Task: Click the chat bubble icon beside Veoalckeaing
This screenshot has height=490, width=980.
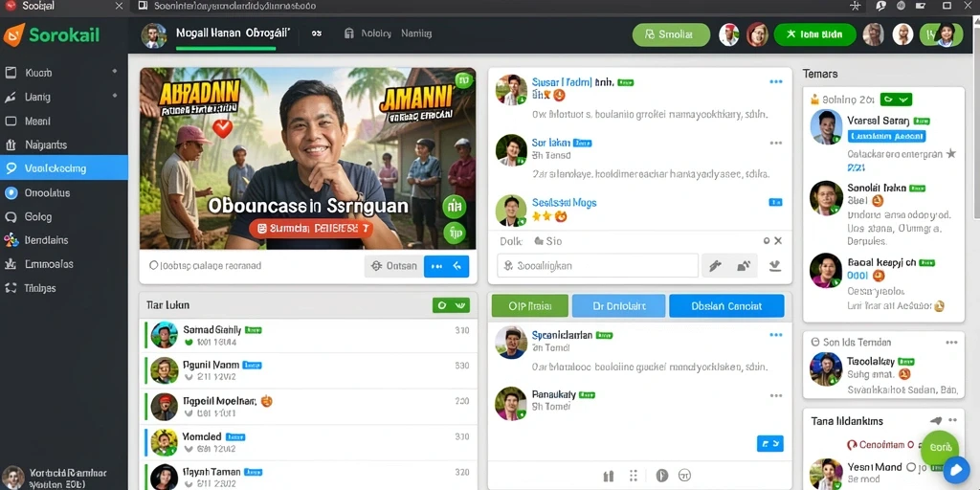Action: click(x=11, y=168)
